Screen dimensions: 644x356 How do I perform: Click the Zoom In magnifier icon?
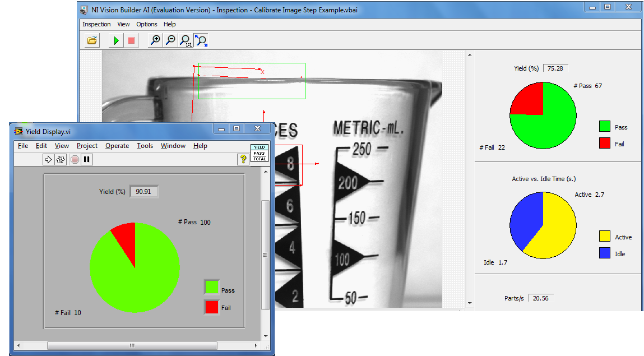click(156, 40)
